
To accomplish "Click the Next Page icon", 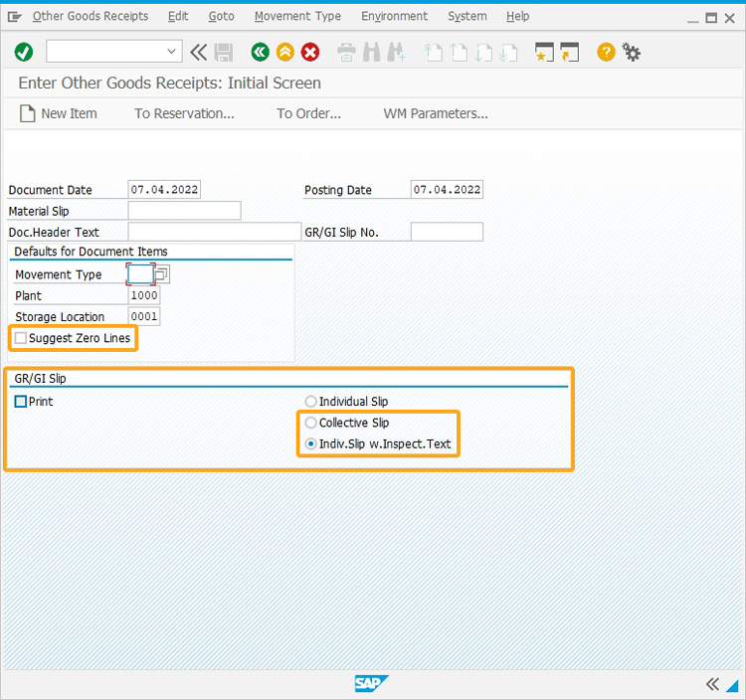I will coord(483,53).
